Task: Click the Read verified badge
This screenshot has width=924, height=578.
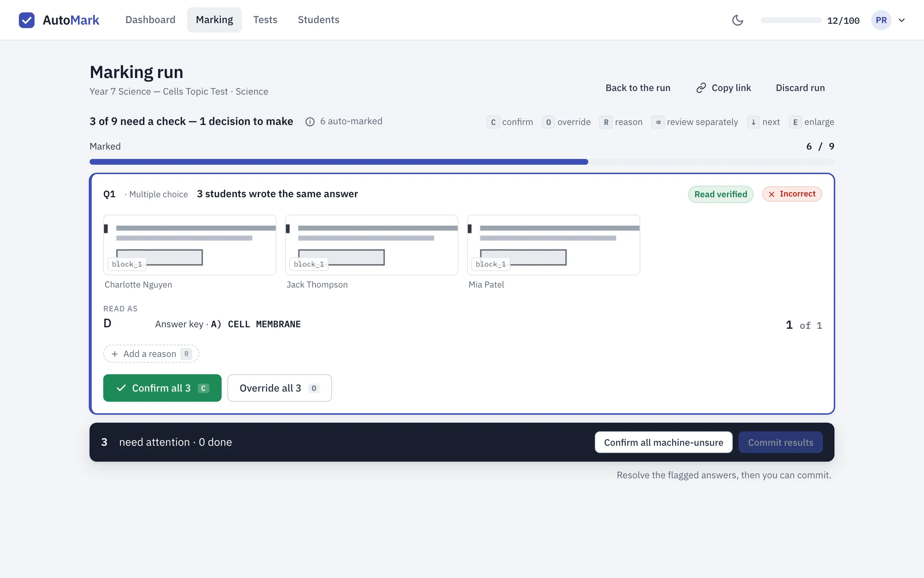Action: click(x=720, y=194)
